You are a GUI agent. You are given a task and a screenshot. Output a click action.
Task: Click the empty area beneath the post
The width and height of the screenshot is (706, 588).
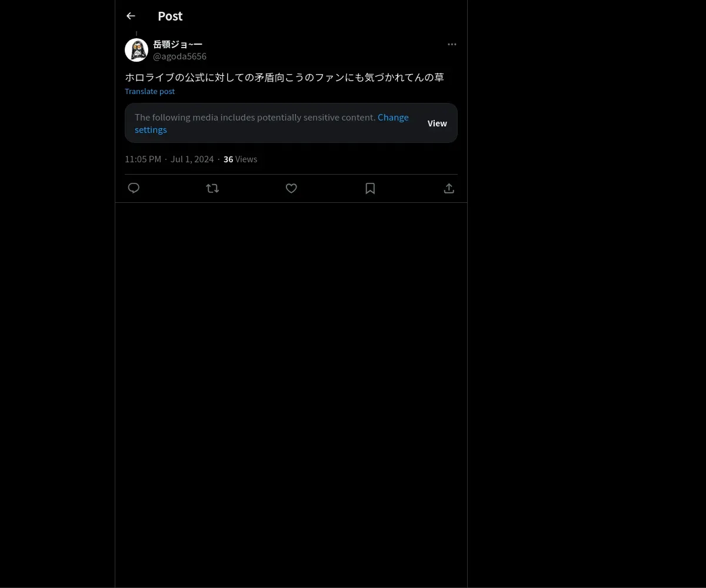coord(291,394)
